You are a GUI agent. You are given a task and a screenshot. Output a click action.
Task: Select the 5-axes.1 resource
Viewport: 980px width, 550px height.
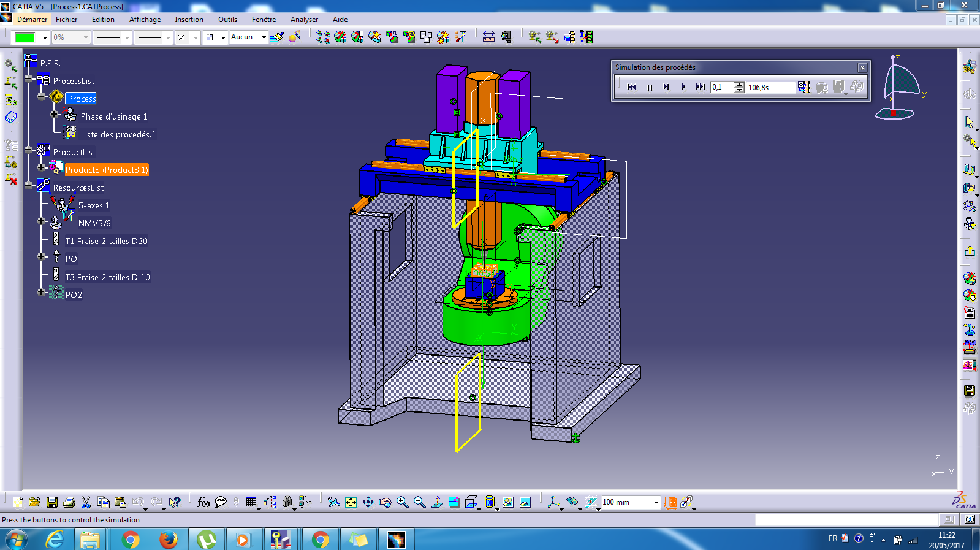point(94,205)
